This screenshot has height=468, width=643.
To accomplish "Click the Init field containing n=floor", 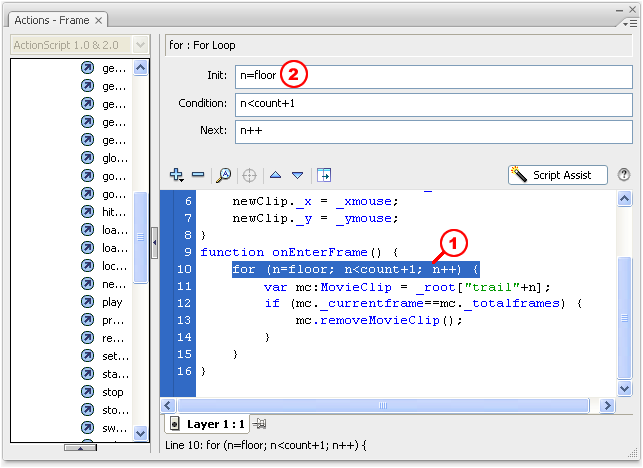I will click(x=431, y=76).
